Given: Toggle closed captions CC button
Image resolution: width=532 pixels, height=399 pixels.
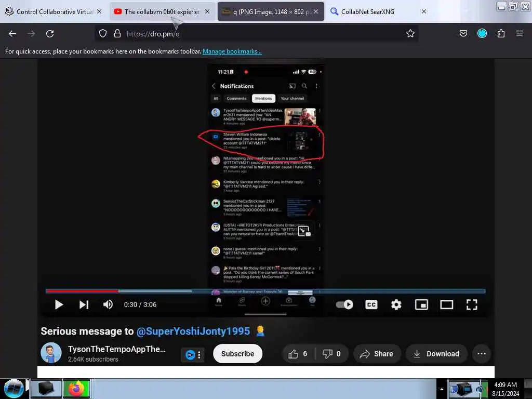Looking at the screenshot, I should [x=371, y=304].
